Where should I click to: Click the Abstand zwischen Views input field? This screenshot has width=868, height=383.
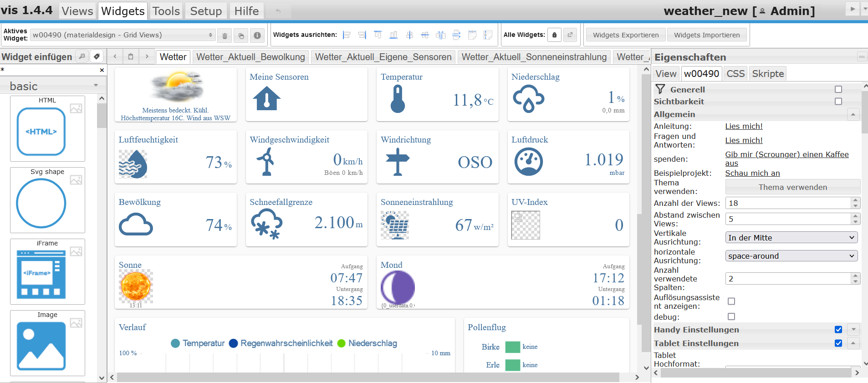[x=788, y=219]
